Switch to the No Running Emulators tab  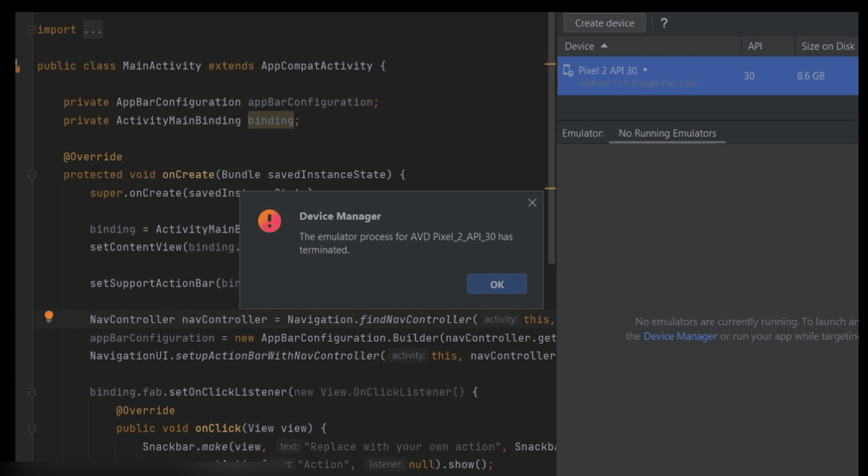(667, 133)
